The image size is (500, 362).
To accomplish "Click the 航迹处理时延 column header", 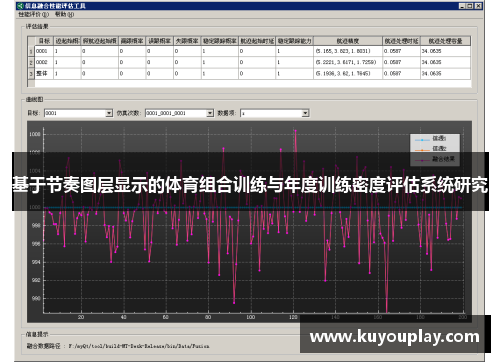I will 401,41.
